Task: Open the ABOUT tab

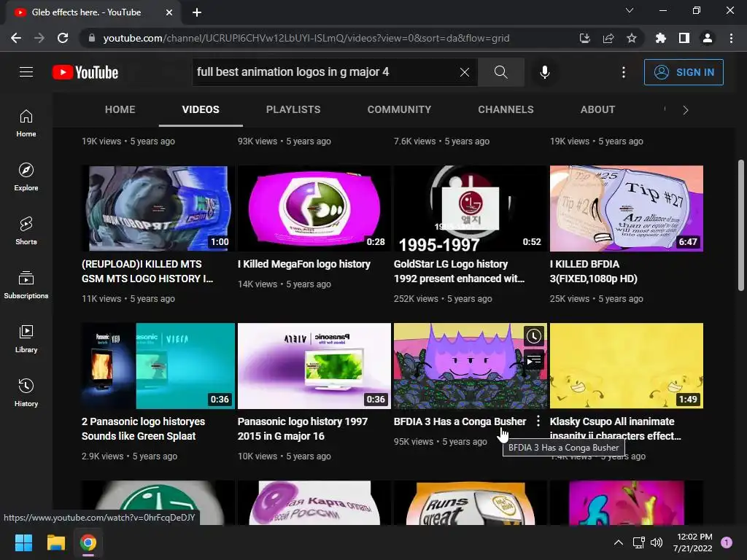Action: pyautogui.click(x=597, y=109)
